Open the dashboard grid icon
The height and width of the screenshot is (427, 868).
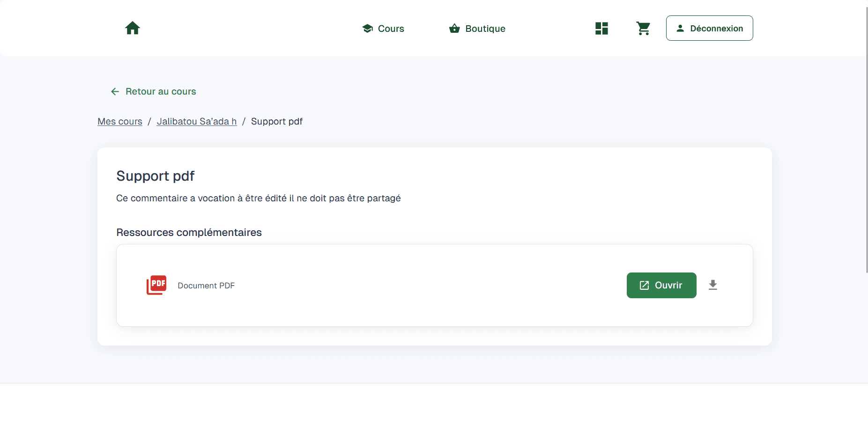click(x=601, y=29)
